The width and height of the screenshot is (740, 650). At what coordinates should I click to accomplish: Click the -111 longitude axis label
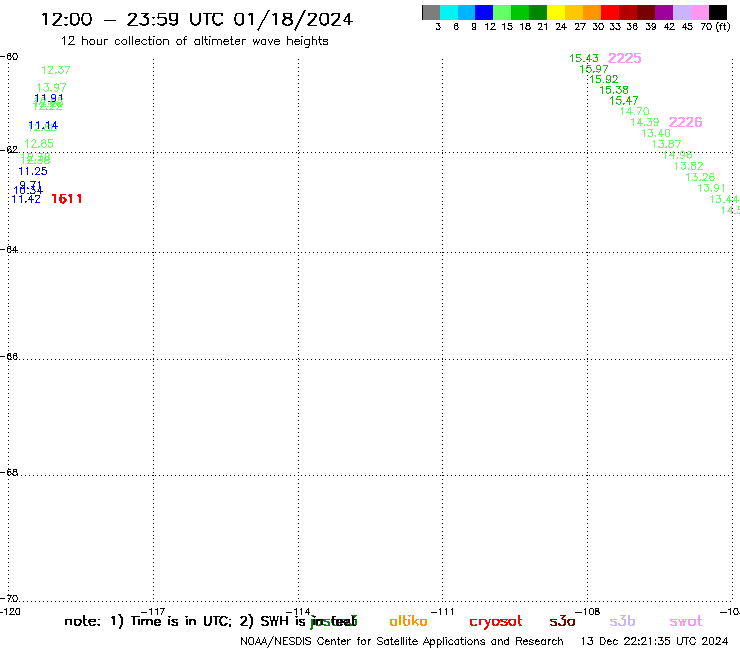442,612
